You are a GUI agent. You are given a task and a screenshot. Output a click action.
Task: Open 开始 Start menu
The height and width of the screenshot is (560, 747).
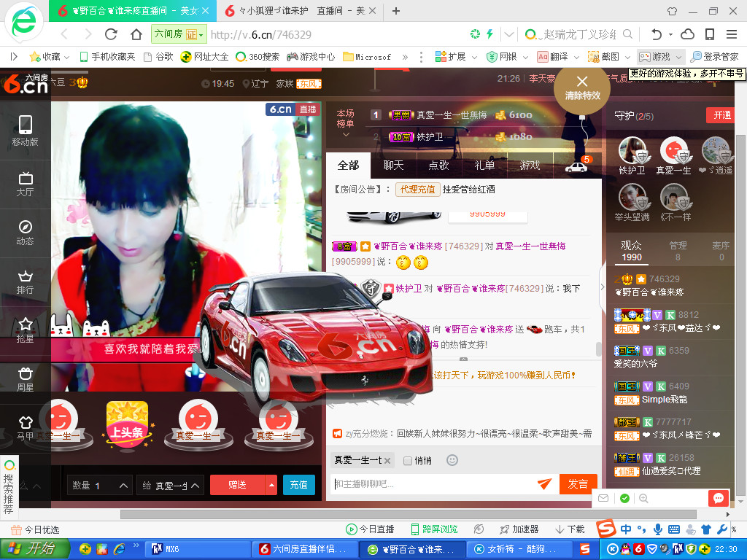point(34,549)
